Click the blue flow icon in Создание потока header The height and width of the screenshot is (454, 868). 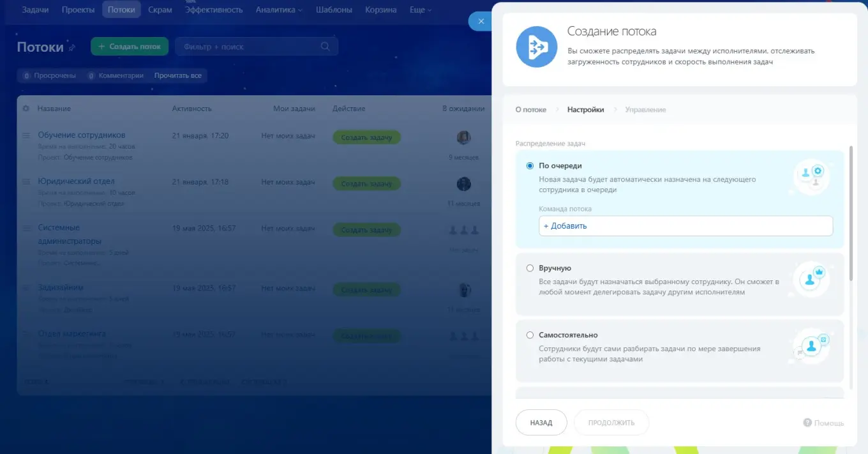536,46
